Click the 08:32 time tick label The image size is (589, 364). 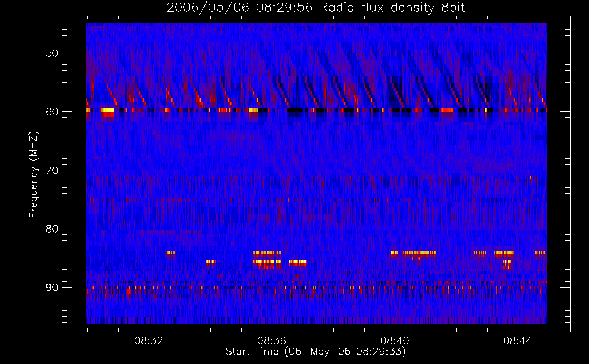click(x=149, y=341)
